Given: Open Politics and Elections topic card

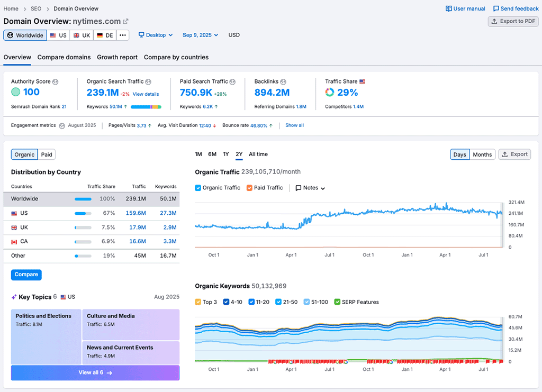Looking at the screenshot, I should [x=46, y=337].
